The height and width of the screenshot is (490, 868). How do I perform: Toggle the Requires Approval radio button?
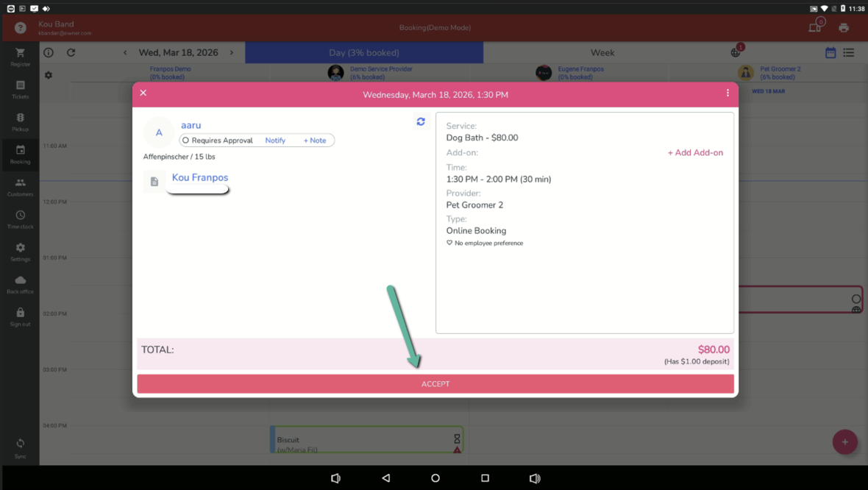[185, 141]
